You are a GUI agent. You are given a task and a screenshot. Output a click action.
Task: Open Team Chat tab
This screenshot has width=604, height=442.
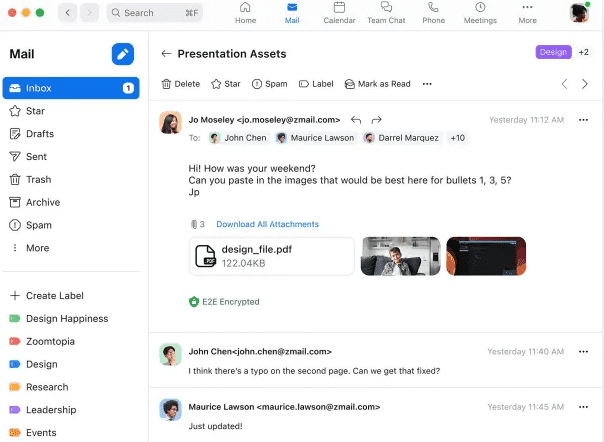pos(386,13)
